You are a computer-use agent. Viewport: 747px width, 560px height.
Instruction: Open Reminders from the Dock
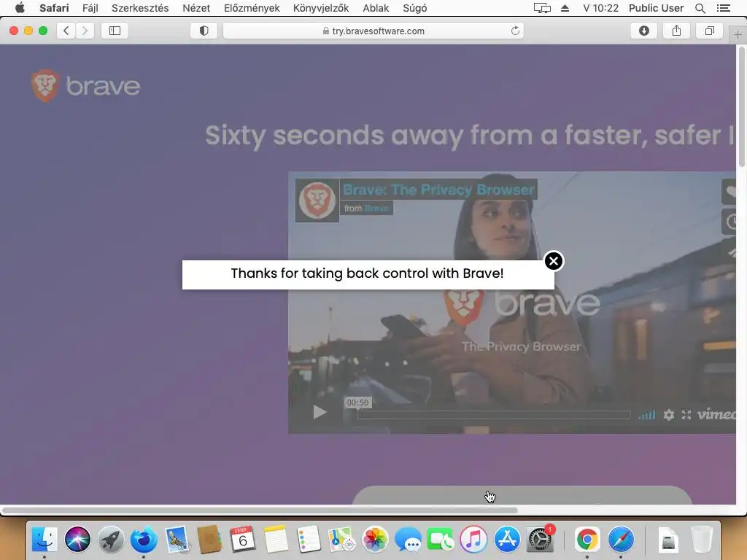309,540
